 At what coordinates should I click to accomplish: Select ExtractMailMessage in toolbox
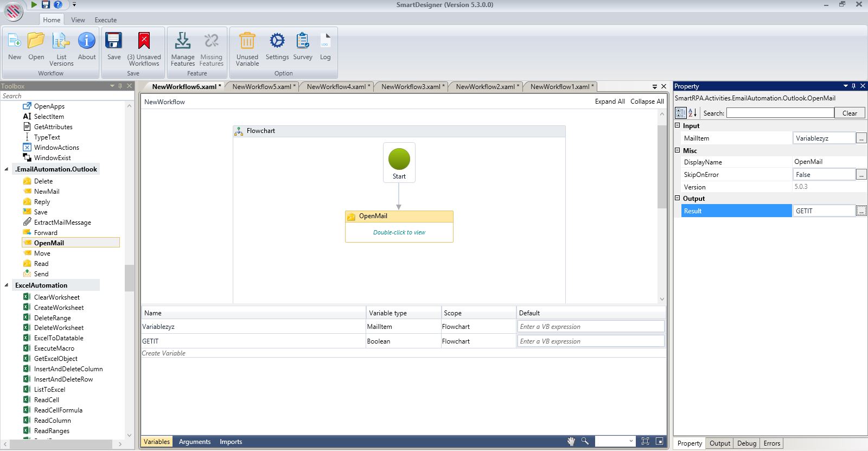(x=62, y=223)
